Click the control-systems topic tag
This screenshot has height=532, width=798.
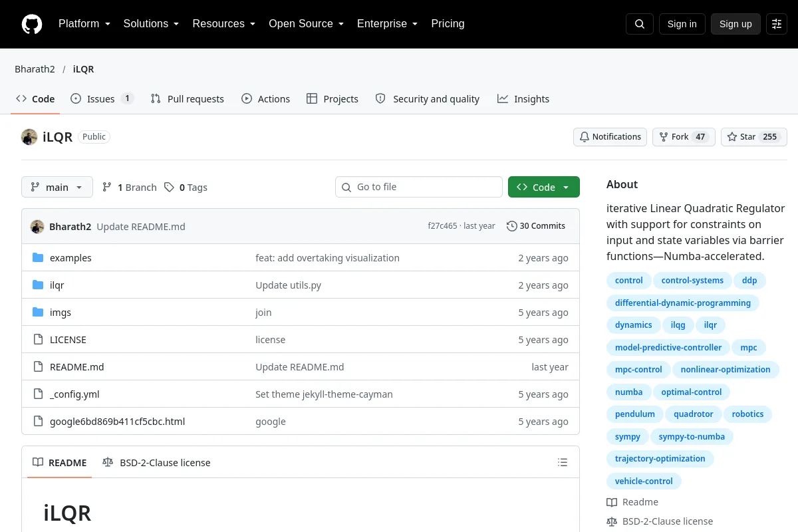tap(692, 281)
